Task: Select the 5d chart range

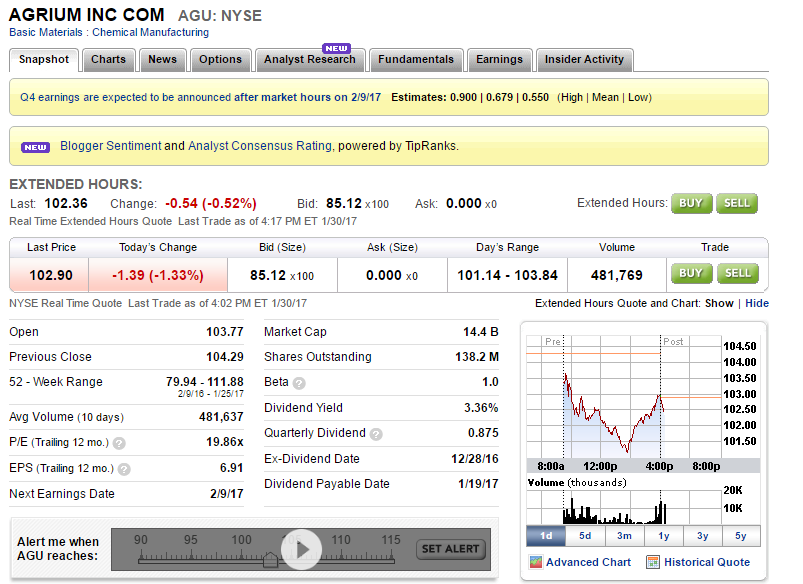Action: tap(585, 536)
